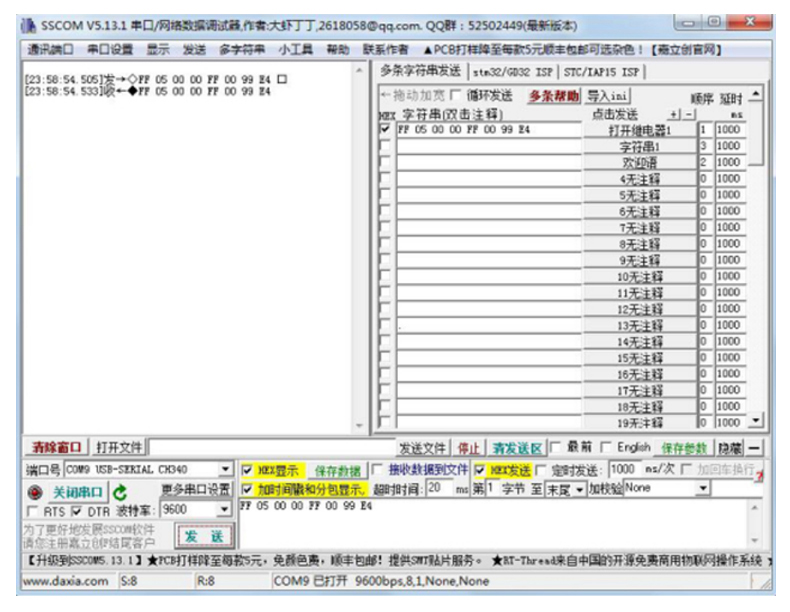The height and width of the screenshot is (612, 790).
Task: Toggle the HEX显示 checkbox
Action: (x=247, y=470)
